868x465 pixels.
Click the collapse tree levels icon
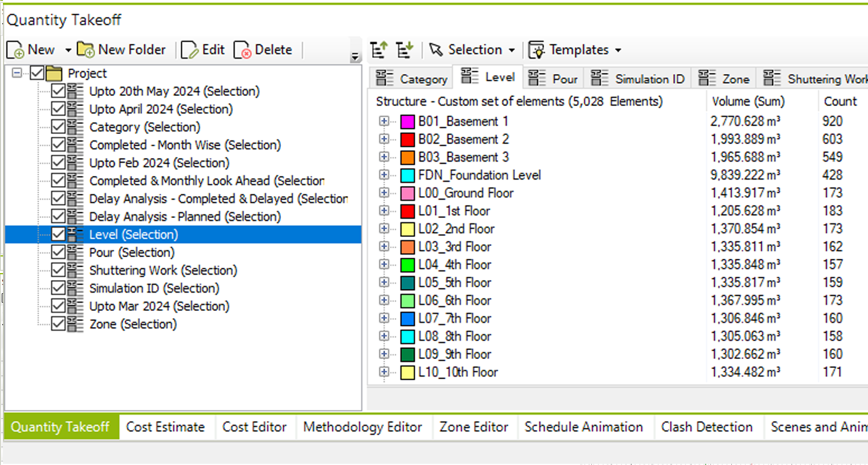point(379,50)
